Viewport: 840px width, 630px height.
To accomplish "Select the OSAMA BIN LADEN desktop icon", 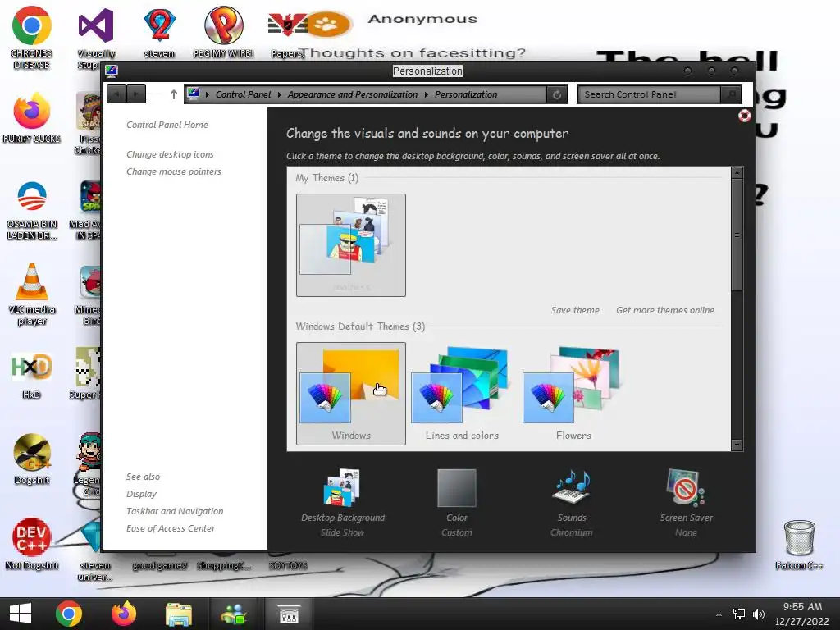I will pos(32,210).
